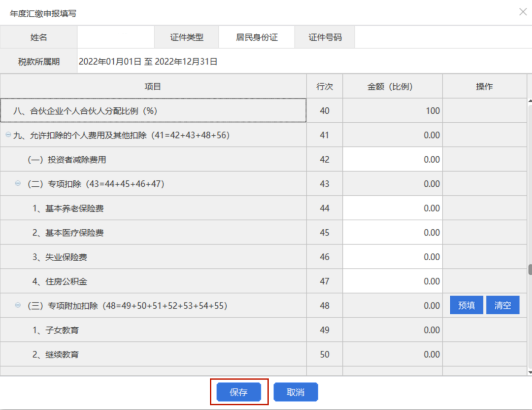The height and width of the screenshot is (410, 532).
Task: Edit the 投资者减除费用 amount field
Action: click(x=392, y=160)
